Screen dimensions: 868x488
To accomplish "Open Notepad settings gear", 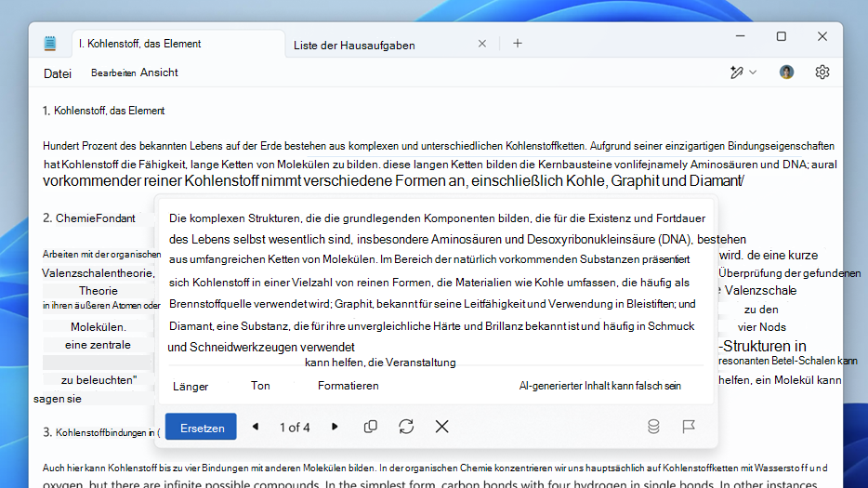I will coord(822,72).
